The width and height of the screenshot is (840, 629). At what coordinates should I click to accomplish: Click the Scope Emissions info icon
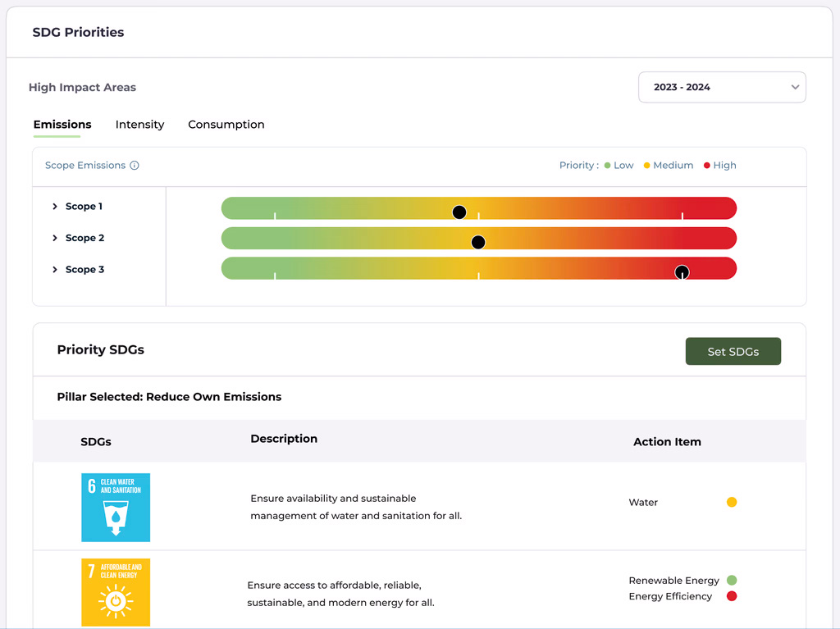(135, 166)
